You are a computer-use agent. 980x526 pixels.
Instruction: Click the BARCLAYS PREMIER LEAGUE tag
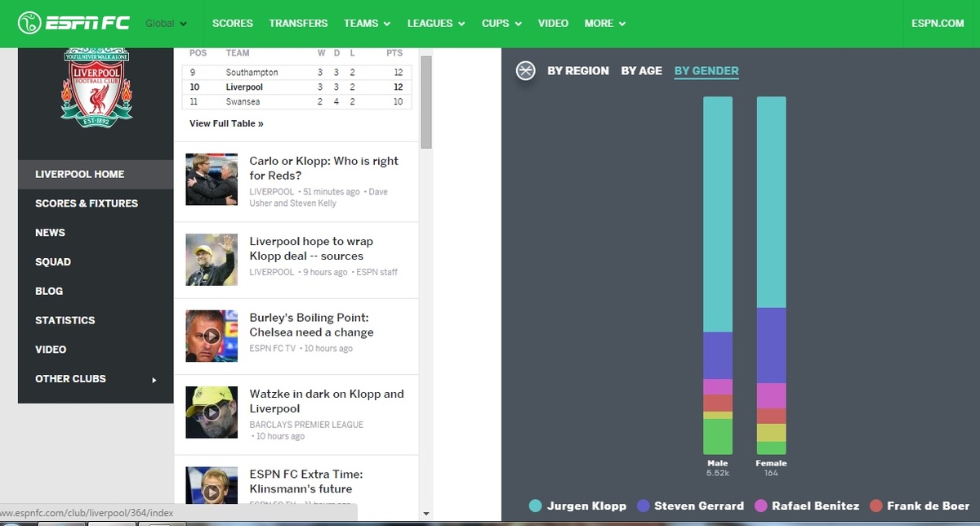click(x=306, y=425)
